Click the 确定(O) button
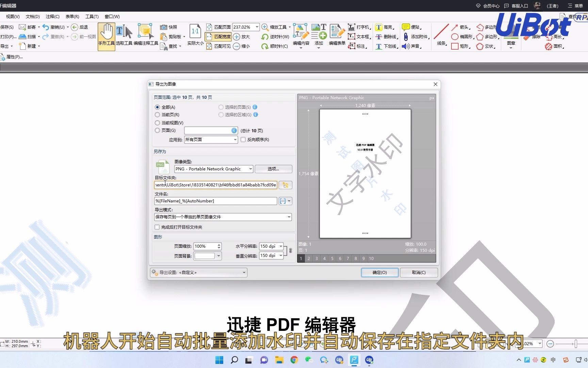Screen dimensions: 588x368 tap(380, 272)
